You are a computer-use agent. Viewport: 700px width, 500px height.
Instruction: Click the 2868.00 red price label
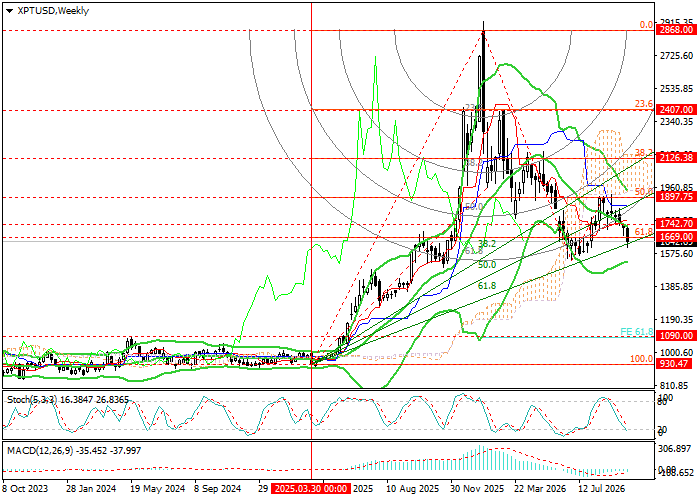coord(675,30)
